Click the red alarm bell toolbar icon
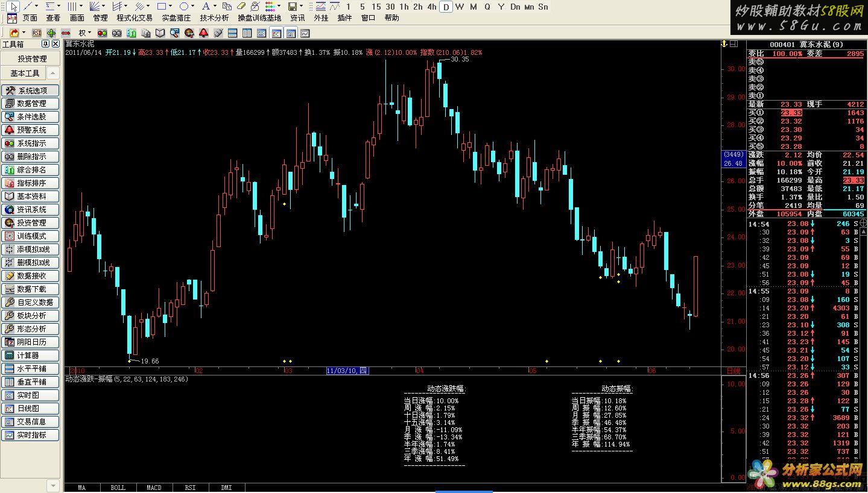This screenshot has height=493, width=868. pyautogui.click(x=204, y=33)
